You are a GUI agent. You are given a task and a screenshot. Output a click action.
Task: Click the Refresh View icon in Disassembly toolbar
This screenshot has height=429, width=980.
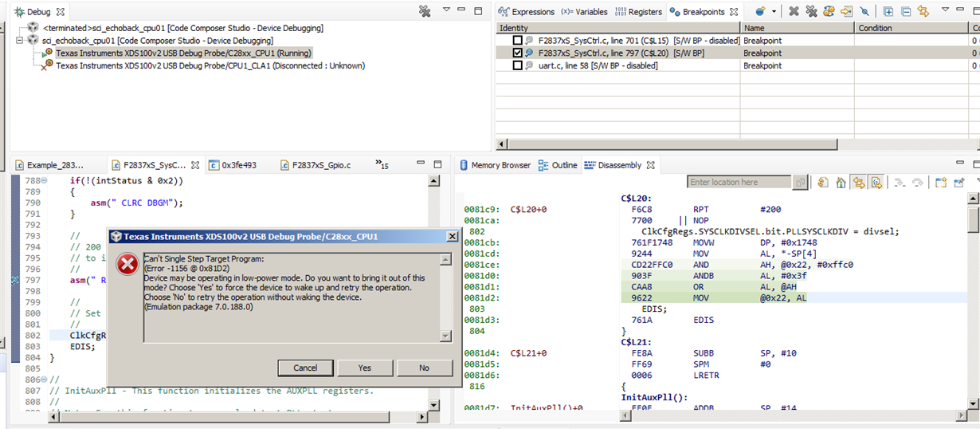823,182
